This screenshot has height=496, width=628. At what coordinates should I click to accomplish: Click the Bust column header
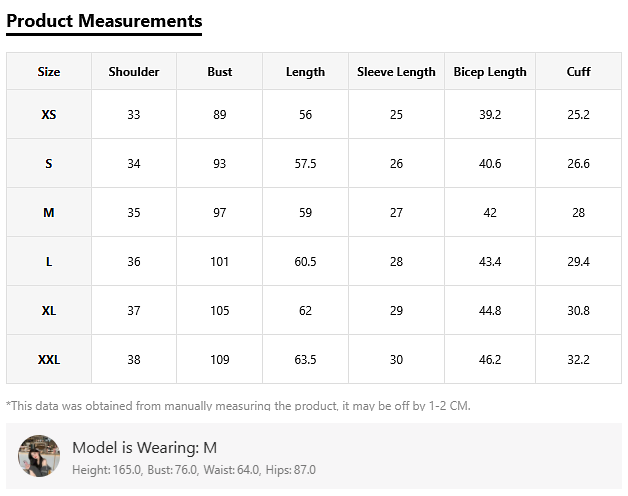220,72
